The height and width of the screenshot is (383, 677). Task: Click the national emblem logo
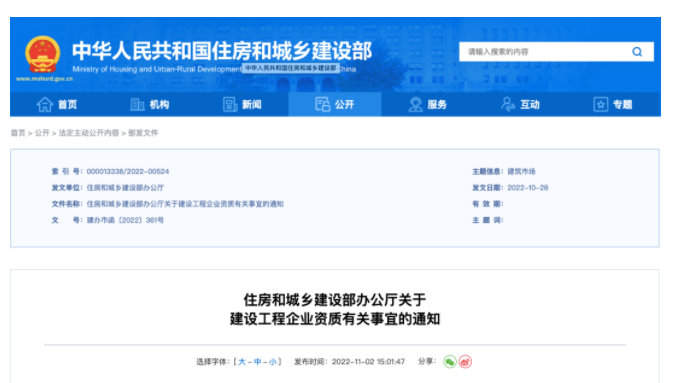(x=42, y=54)
